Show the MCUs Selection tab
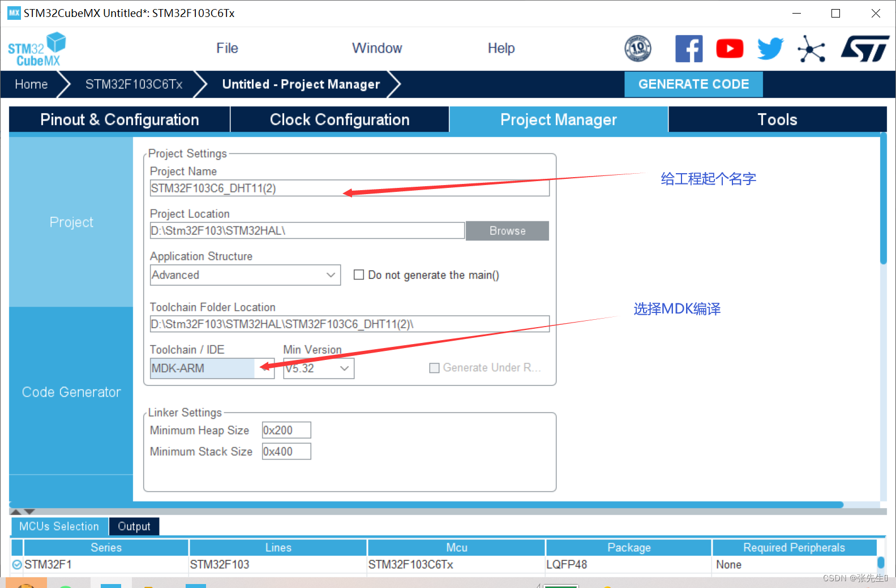 [x=59, y=526]
